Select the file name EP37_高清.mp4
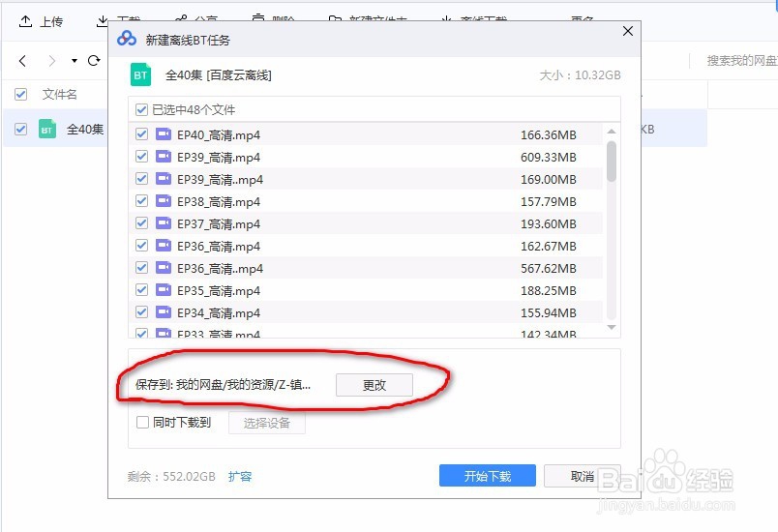The width and height of the screenshot is (778, 532). click(x=219, y=224)
